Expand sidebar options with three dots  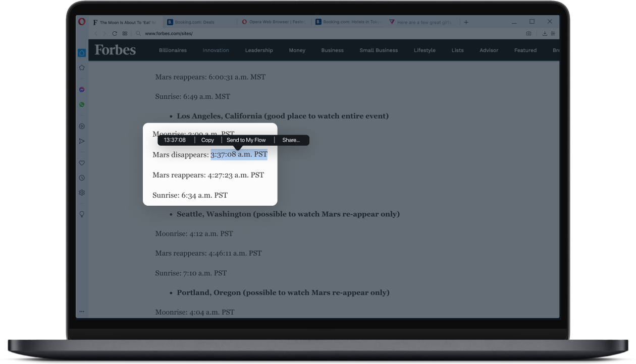[x=82, y=312]
